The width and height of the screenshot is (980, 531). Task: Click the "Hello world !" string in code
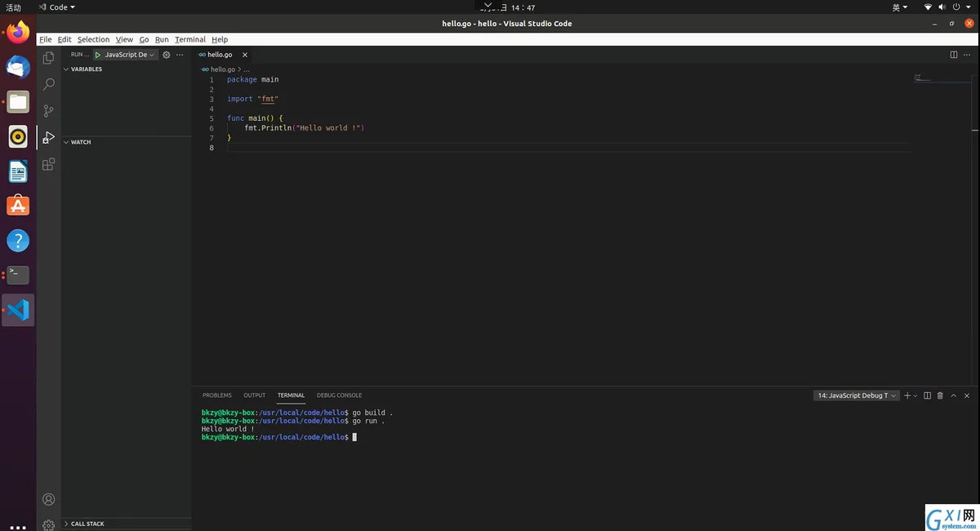pyautogui.click(x=329, y=128)
